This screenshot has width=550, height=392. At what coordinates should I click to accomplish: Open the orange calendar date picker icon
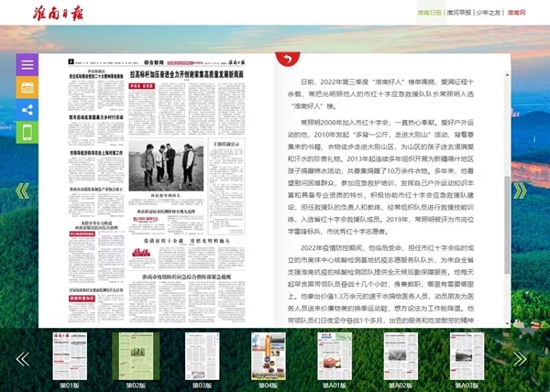27,88
